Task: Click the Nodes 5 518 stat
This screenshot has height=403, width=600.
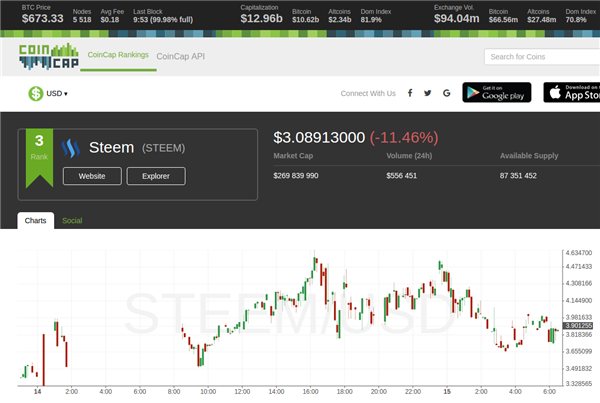Action: [x=82, y=16]
